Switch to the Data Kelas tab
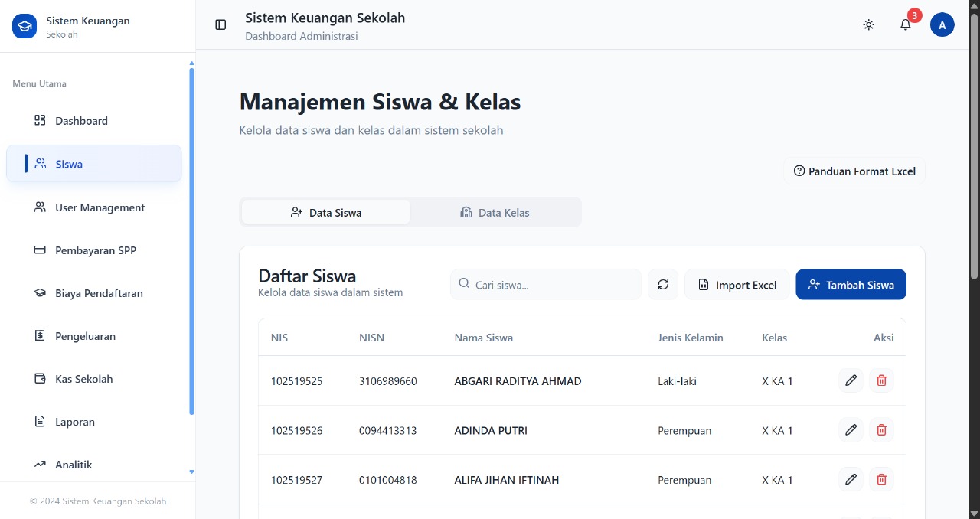This screenshot has height=519, width=980. [x=495, y=212]
